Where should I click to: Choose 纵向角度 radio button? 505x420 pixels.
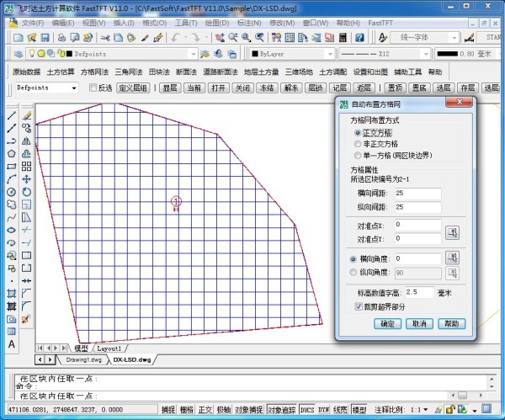point(353,273)
